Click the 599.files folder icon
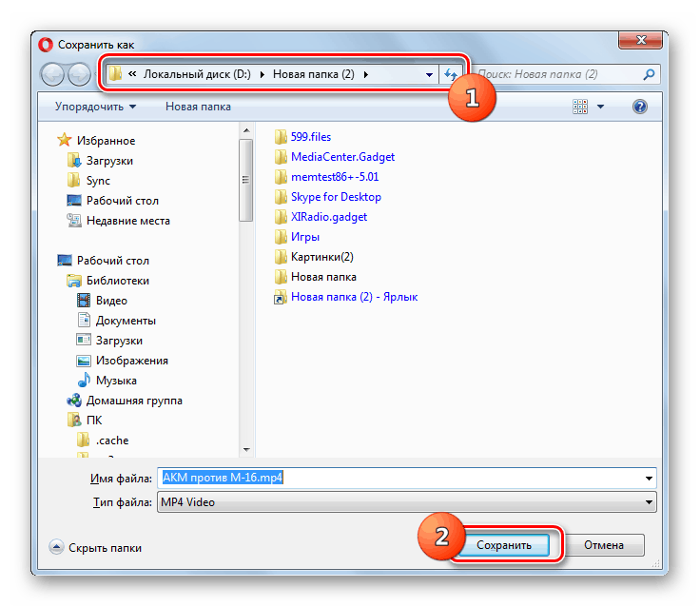Image resolution: width=700 pixels, height=607 pixels. 281,137
